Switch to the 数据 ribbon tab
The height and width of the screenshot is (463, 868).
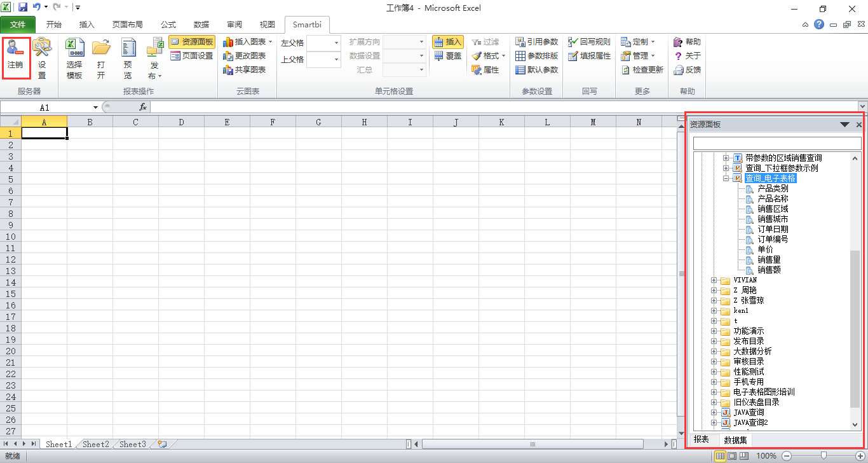[201, 25]
